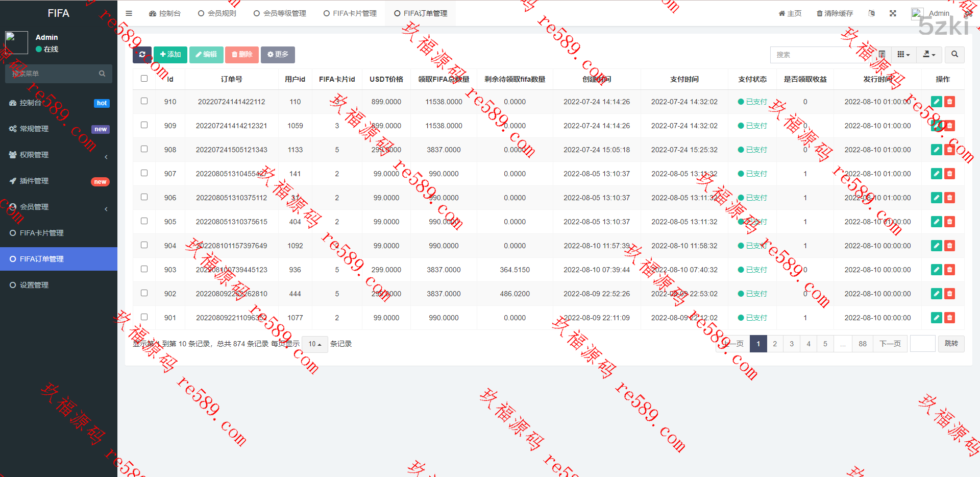Check the select-all header checkbox
The height and width of the screenshot is (477, 980).
click(144, 79)
